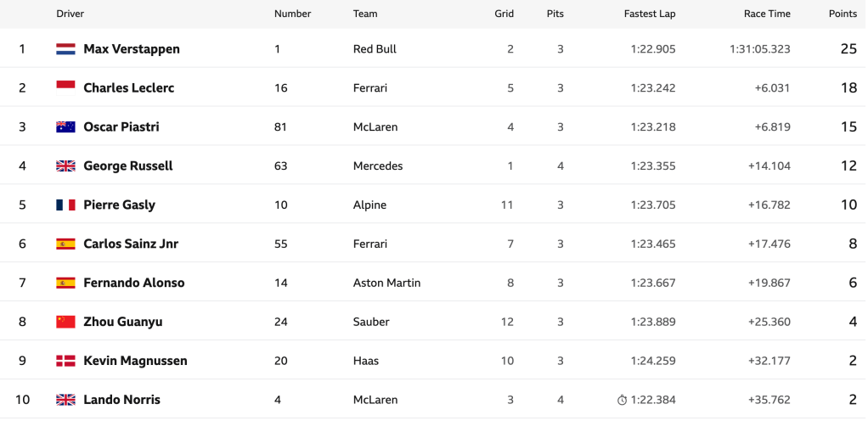This screenshot has height=421, width=868.
Task: Click the Australian flag beside Oscar Piastri
Action: pyautogui.click(x=65, y=127)
